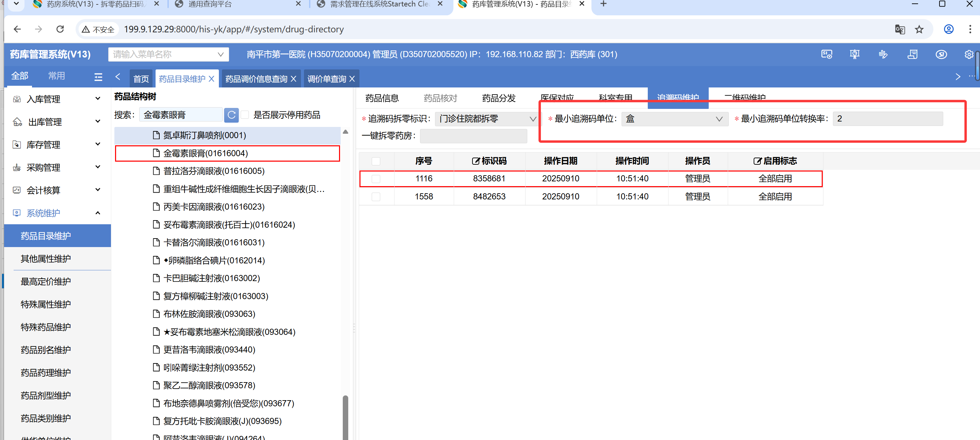Click the left arrow before tab strip
Screen dimensions: 980x440
117,77
